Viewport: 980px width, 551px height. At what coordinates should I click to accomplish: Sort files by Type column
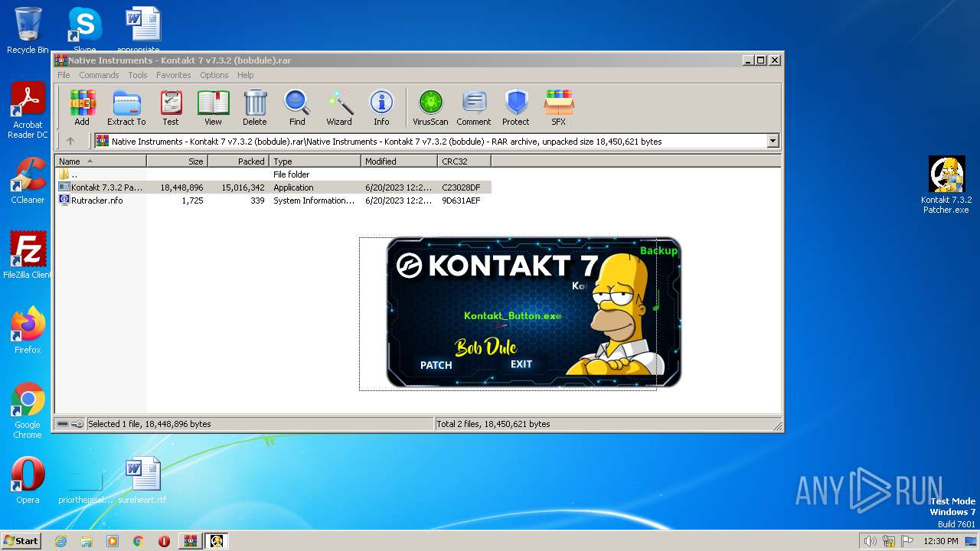pos(315,161)
